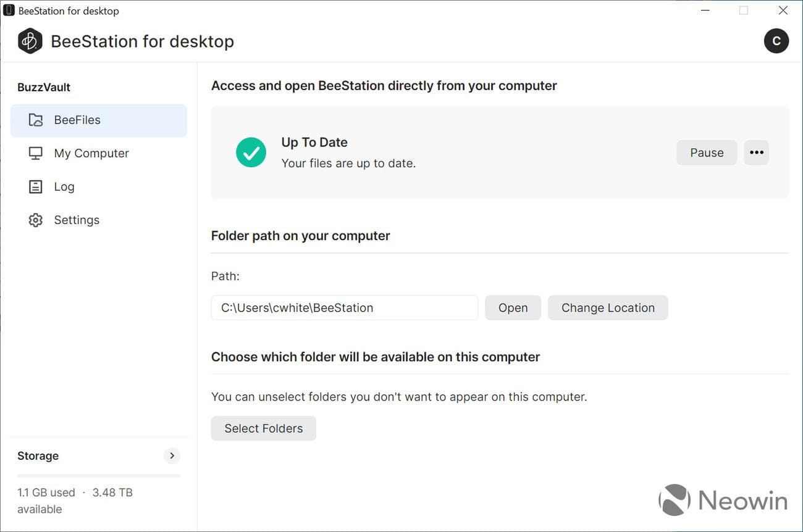
Task: Select the folder path input field
Action: coord(344,307)
